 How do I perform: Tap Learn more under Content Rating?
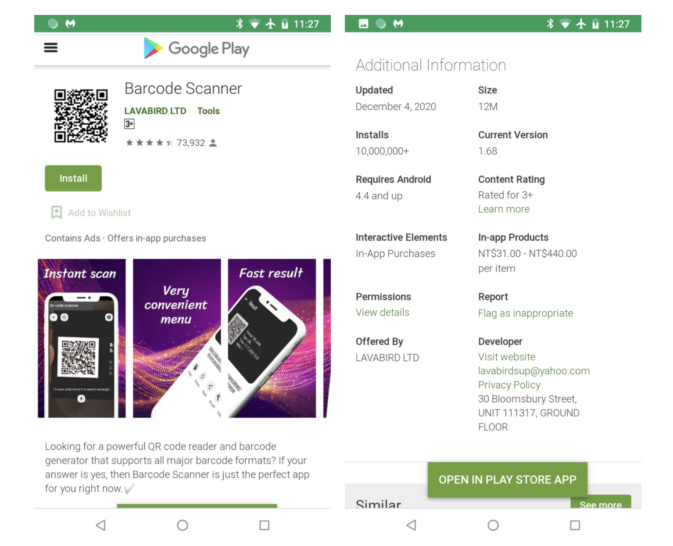(x=504, y=209)
